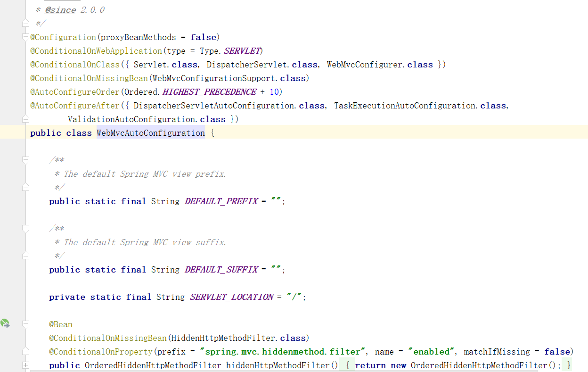The image size is (588, 372).
Task: Click ValidationAutoConfiguration reference
Action: [x=131, y=119]
